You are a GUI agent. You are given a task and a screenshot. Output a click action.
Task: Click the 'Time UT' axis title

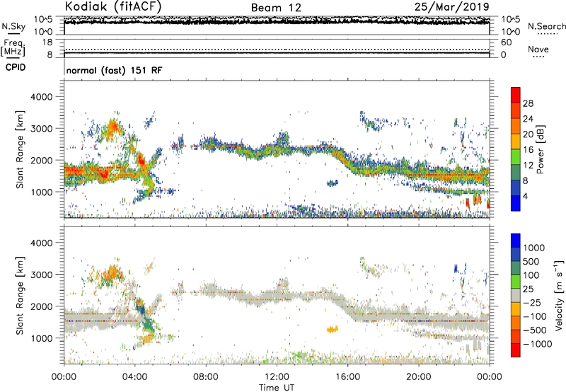click(277, 388)
